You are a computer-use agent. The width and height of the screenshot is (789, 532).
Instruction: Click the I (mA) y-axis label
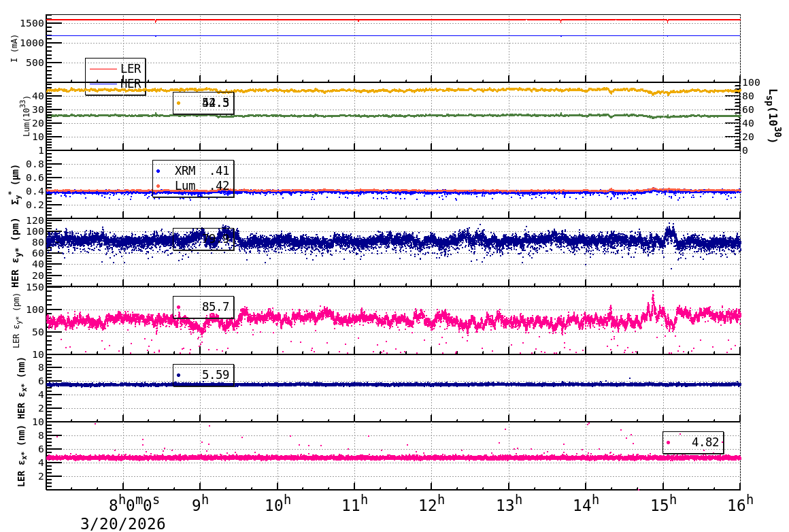click(x=15, y=48)
